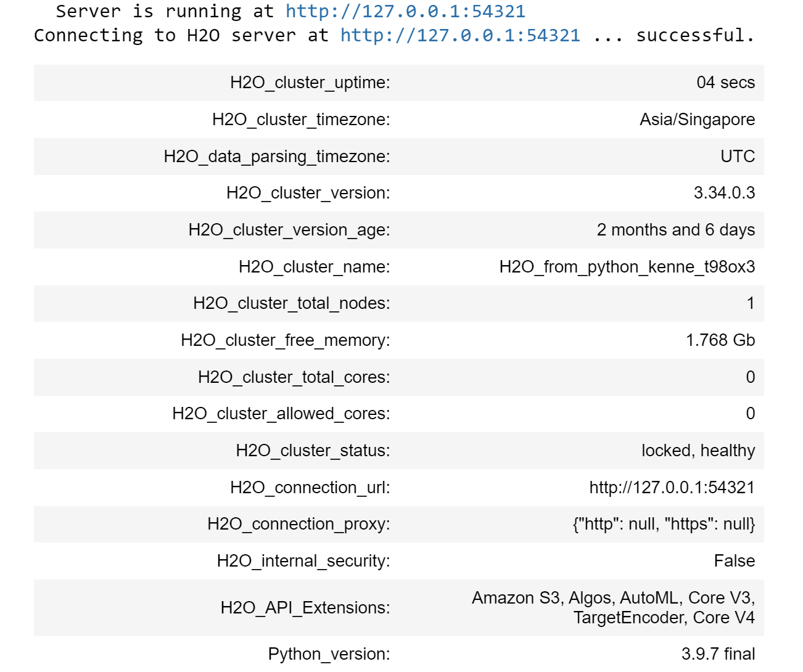Select the False internal security value
803x672 pixels.
(x=734, y=561)
